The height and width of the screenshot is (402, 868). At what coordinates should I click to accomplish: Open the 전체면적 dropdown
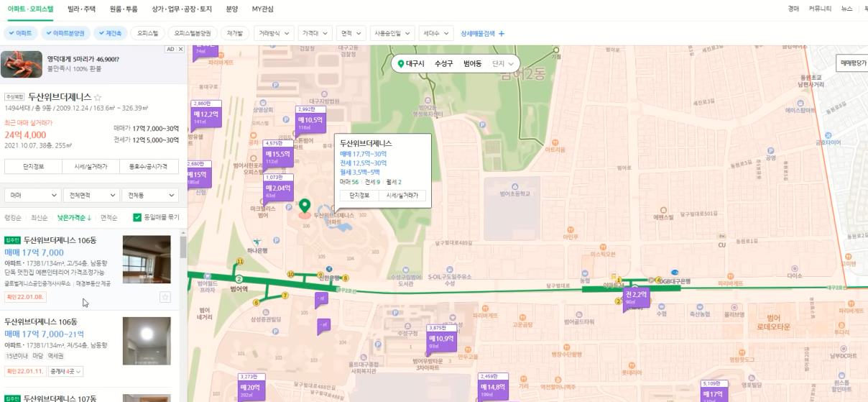coord(91,195)
